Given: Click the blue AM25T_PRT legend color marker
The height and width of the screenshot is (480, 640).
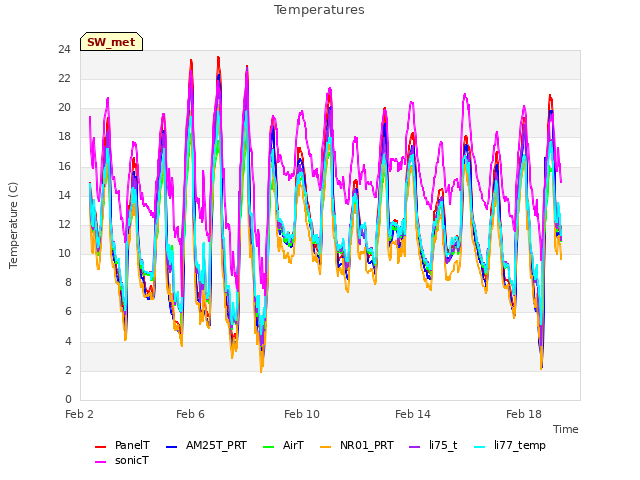Looking at the screenshot, I should point(171,447).
